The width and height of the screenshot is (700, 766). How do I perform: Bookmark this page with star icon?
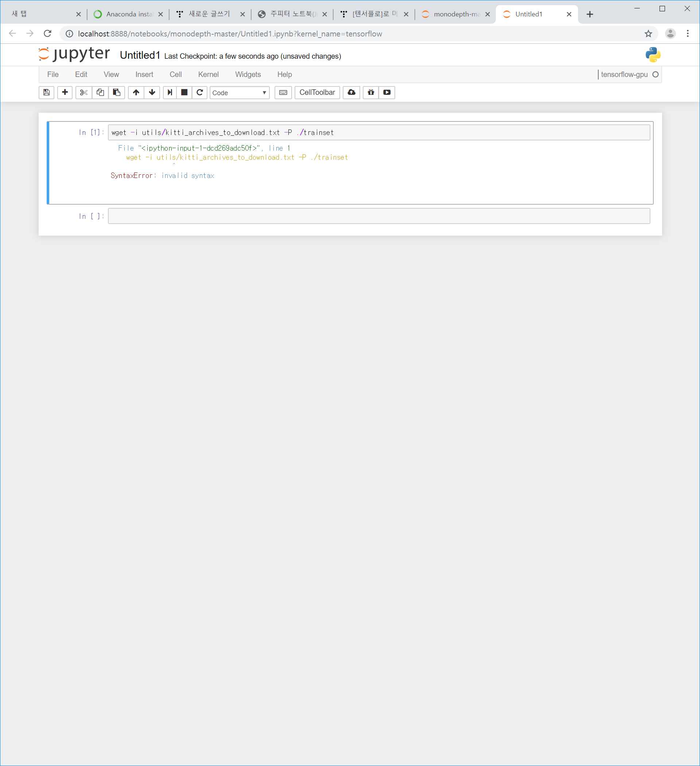tap(648, 34)
